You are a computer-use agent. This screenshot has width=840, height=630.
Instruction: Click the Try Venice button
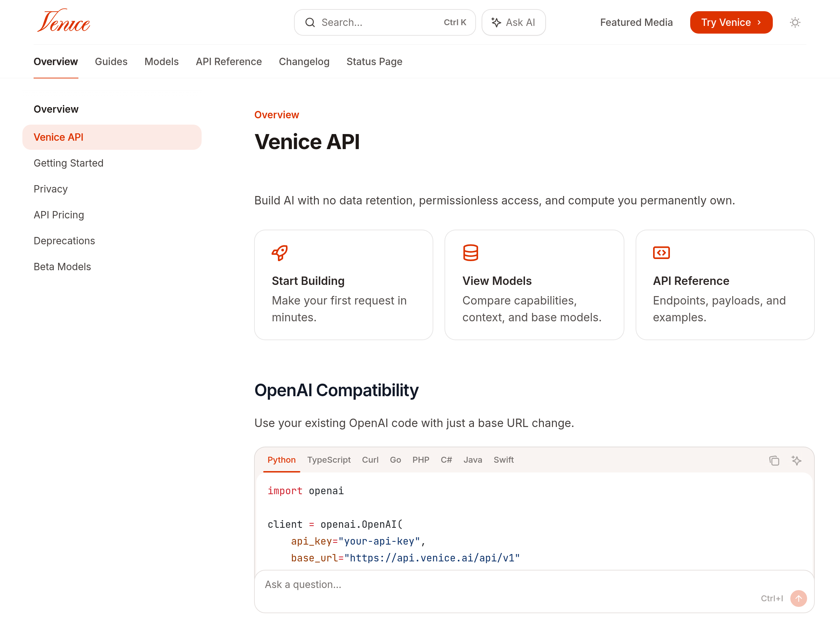(731, 22)
